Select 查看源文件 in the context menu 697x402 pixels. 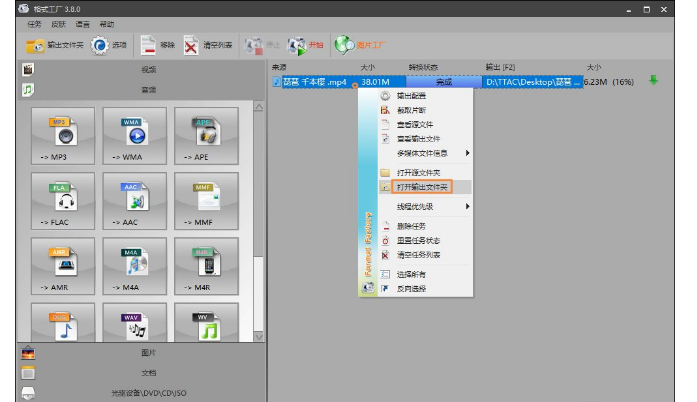click(425, 125)
